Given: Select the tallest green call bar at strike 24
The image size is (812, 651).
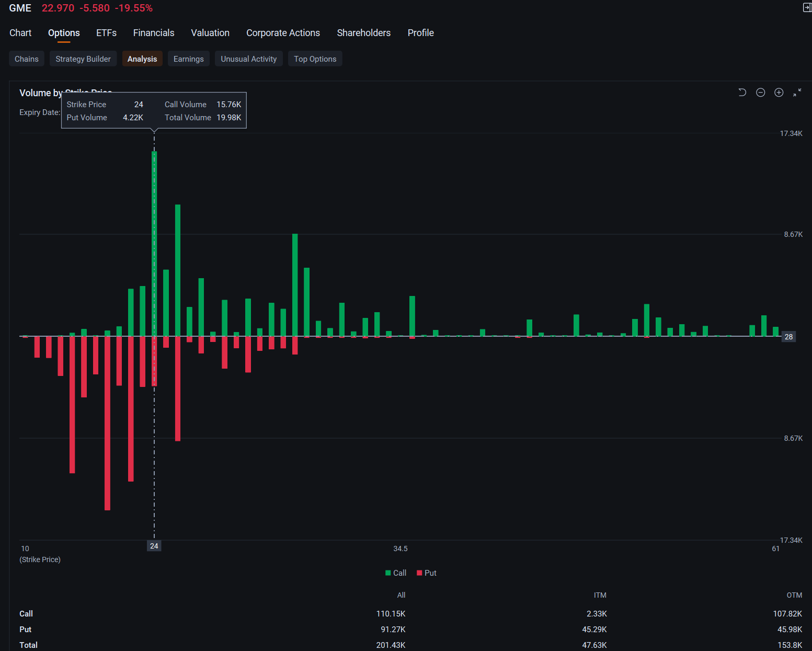Looking at the screenshot, I should coord(154,244).
